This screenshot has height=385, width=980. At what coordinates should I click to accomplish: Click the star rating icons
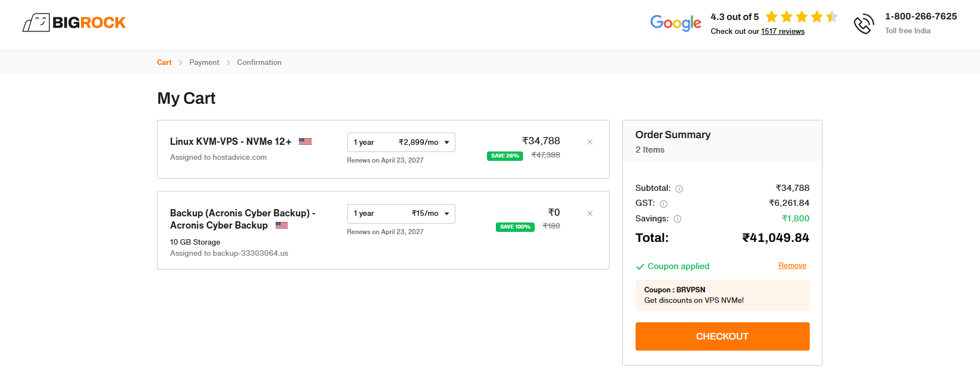[x=801, y=17]
